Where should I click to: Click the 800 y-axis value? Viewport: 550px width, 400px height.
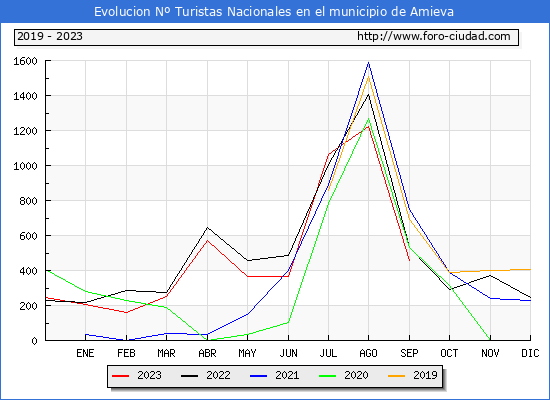click(28, 201)
